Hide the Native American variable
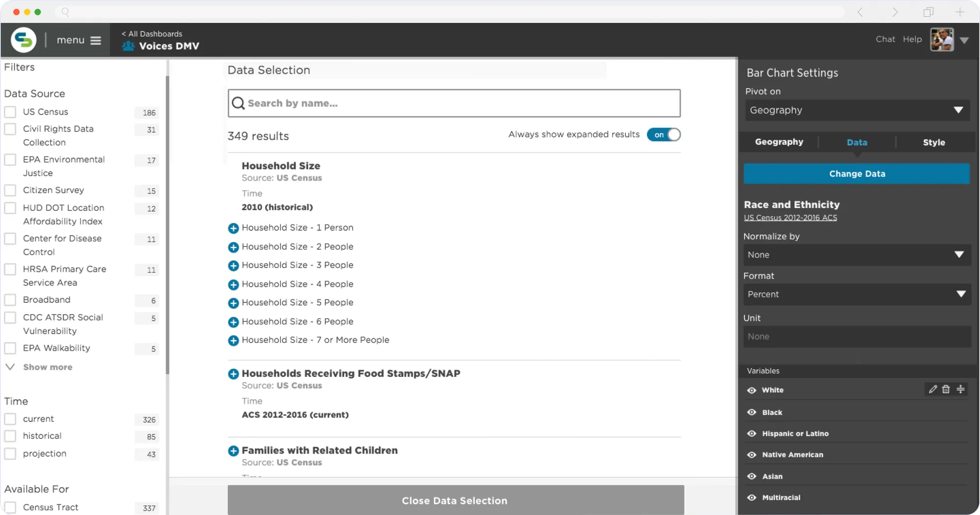This screenshot has height=515, width=980. (x=752, y=455)
